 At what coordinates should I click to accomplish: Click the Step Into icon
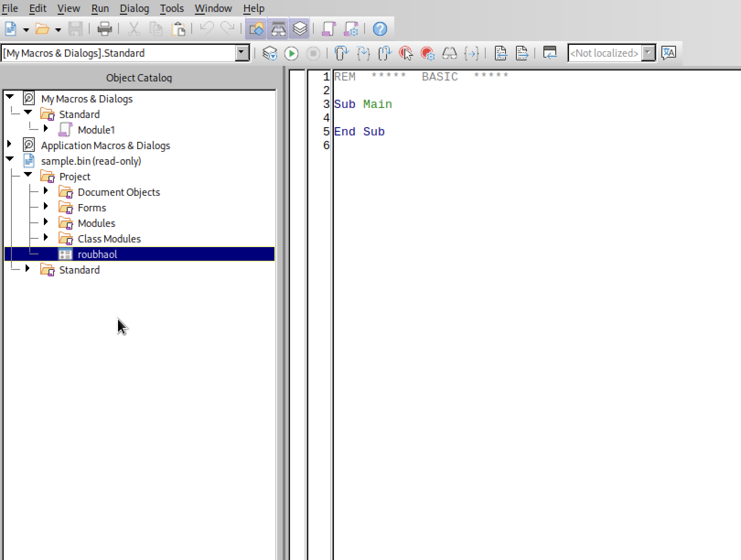point(363,53)
